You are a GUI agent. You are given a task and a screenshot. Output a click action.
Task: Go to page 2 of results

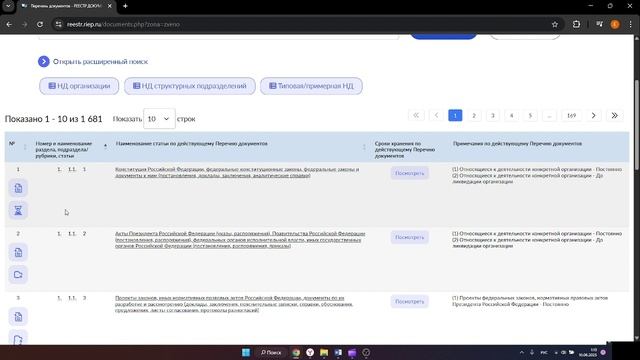click(474, 116)
